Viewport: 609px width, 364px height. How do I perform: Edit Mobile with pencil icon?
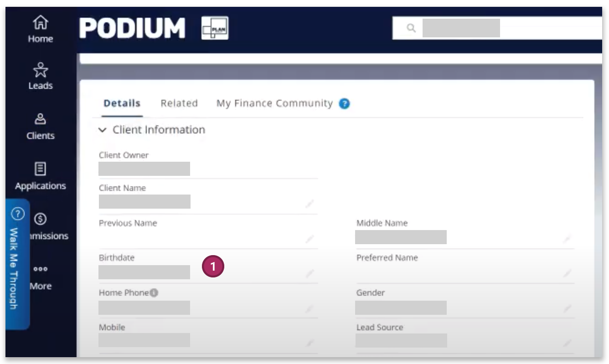click(x=310, y=343)
